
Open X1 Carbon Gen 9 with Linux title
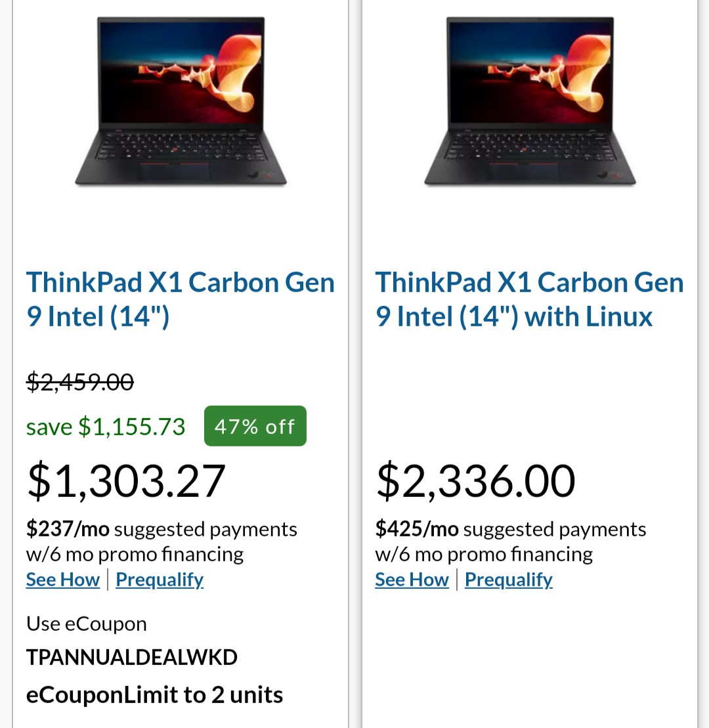529,299
